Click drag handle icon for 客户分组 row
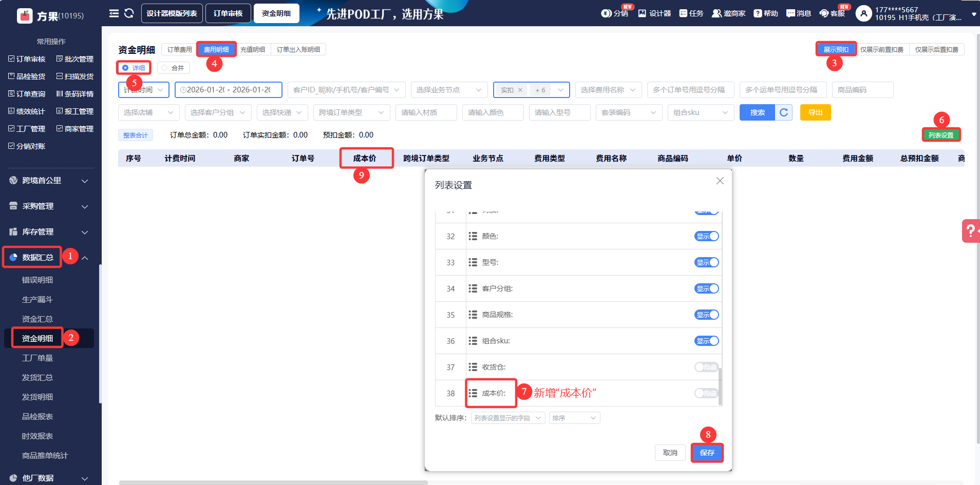 point(473,288)
